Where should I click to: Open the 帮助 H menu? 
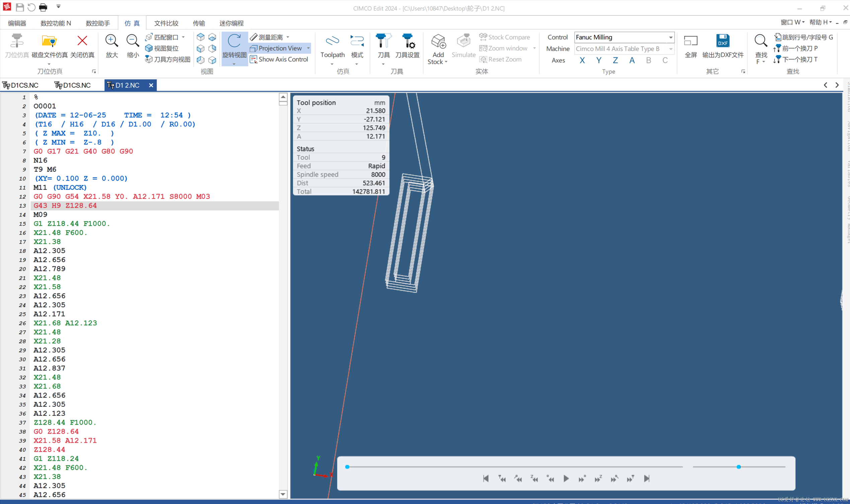821,22
